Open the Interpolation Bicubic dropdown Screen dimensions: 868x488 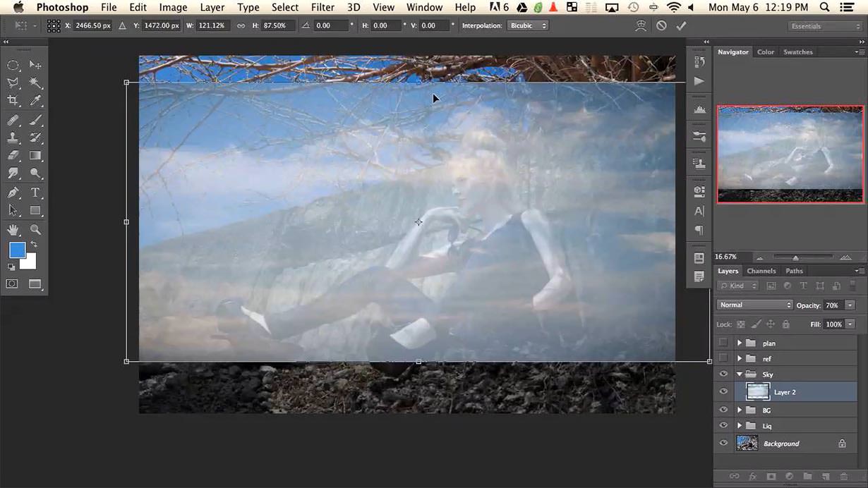point(528,25)
